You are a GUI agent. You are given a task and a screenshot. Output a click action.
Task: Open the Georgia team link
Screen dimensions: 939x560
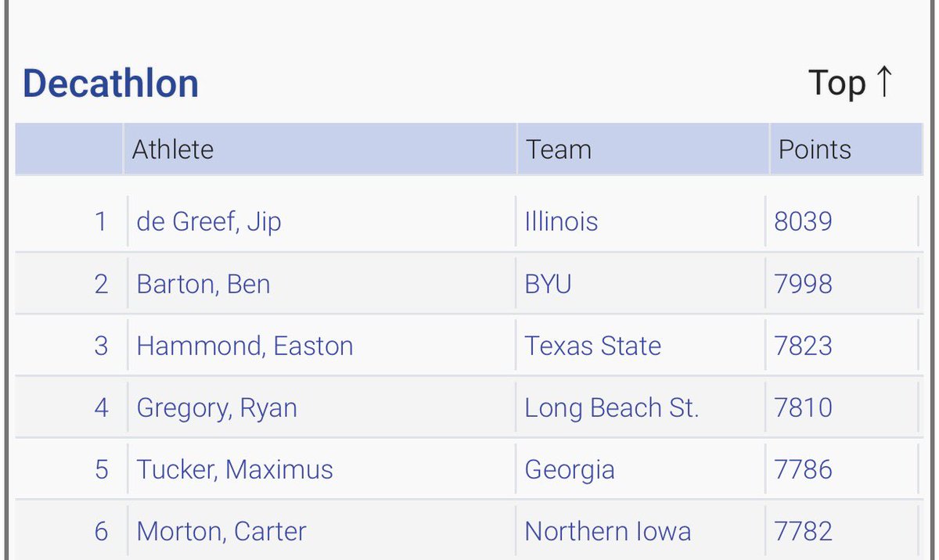click(569, 469)
